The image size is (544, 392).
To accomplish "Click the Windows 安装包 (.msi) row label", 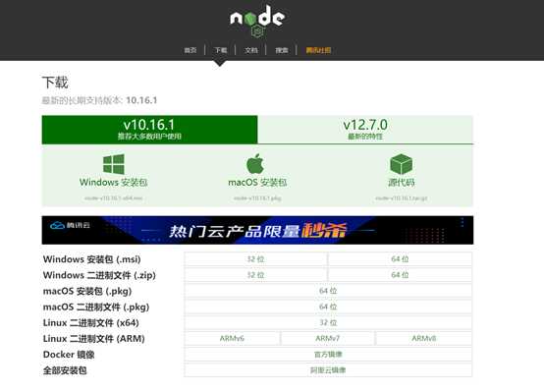I will click(x=92, y=259).
